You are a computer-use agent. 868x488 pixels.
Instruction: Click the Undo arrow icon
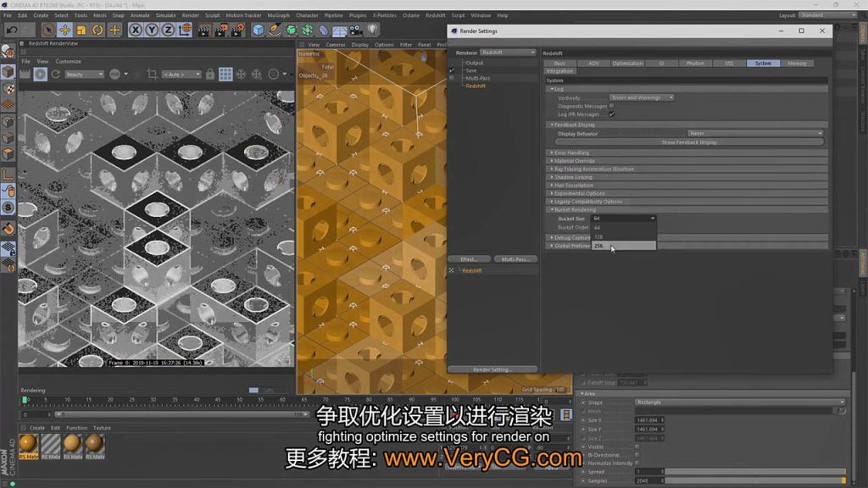[12, 30]
